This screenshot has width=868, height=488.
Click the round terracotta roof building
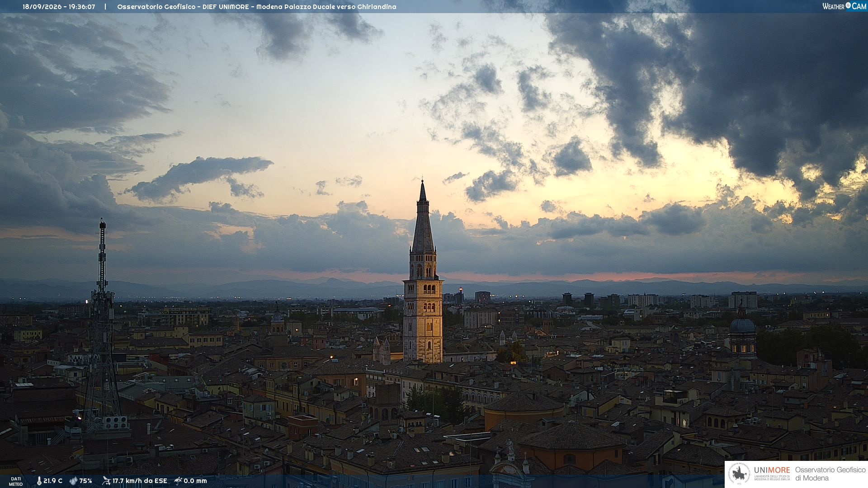point(524,409)
